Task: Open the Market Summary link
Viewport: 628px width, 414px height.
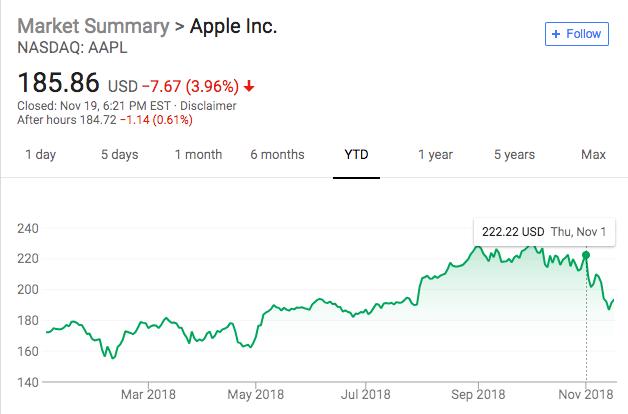Action: (93, 26)
